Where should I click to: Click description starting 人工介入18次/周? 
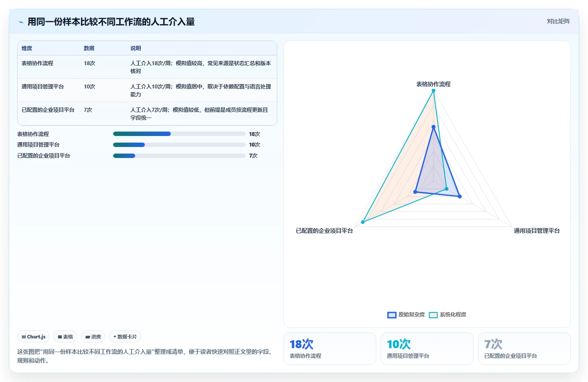click(201, 67)
